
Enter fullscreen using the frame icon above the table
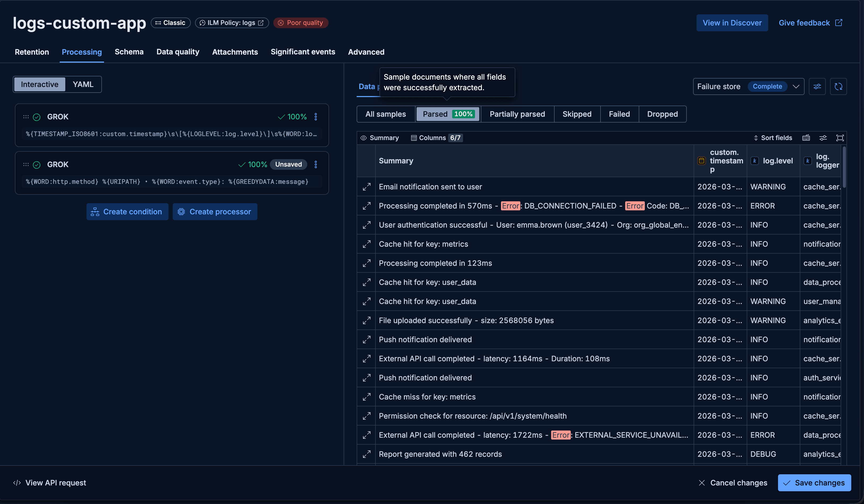(x=840, y=138)
